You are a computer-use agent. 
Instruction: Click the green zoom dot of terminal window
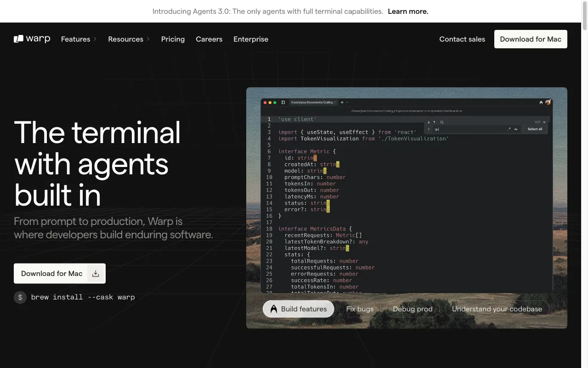pyautogui.click(x=275, y=103)
